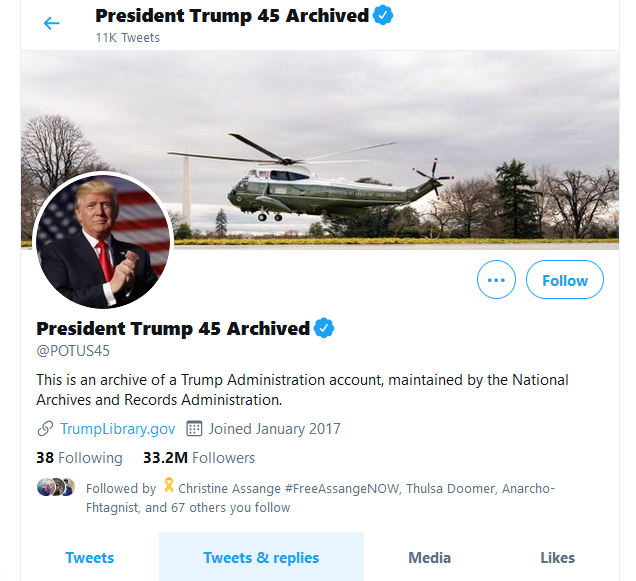Image resolution: width=636 pixels, height=581 pixels.
Task: View the helicopter banner image
Action: click(320, 150)
